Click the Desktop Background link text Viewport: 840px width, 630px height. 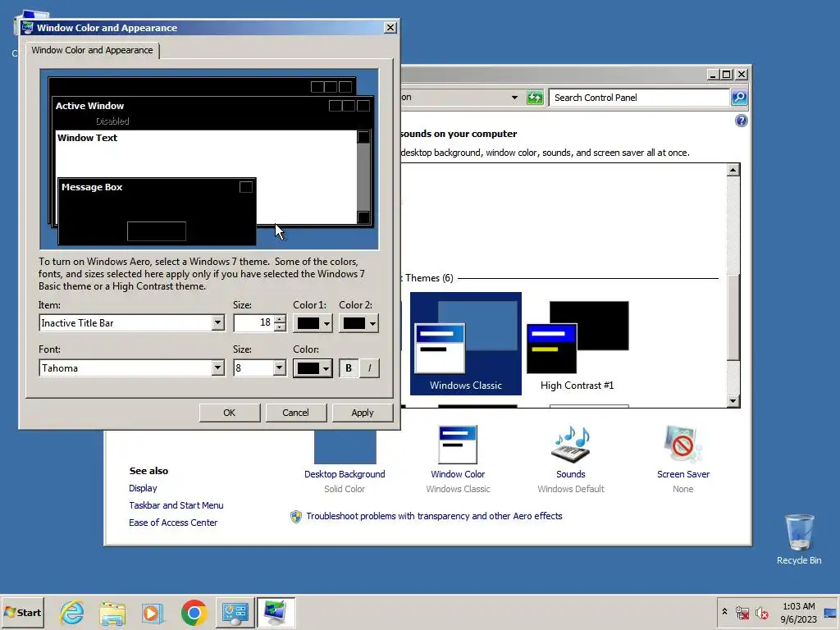pyautogui.click(x=345, y=474)
